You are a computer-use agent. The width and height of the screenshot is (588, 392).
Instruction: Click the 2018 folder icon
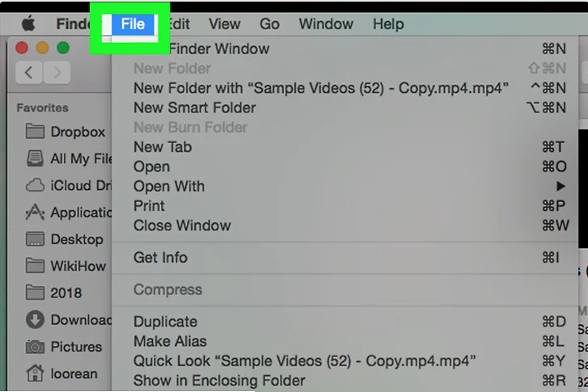[35, 293]
